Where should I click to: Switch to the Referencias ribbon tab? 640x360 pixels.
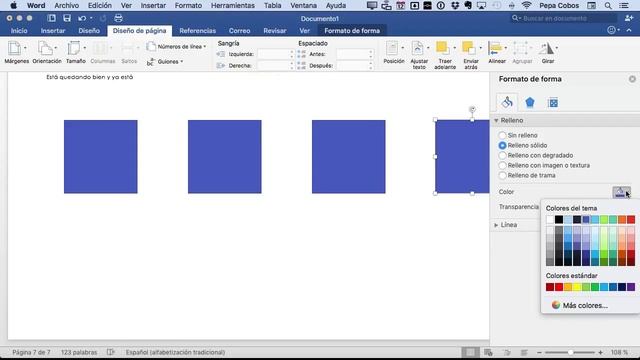198,31
